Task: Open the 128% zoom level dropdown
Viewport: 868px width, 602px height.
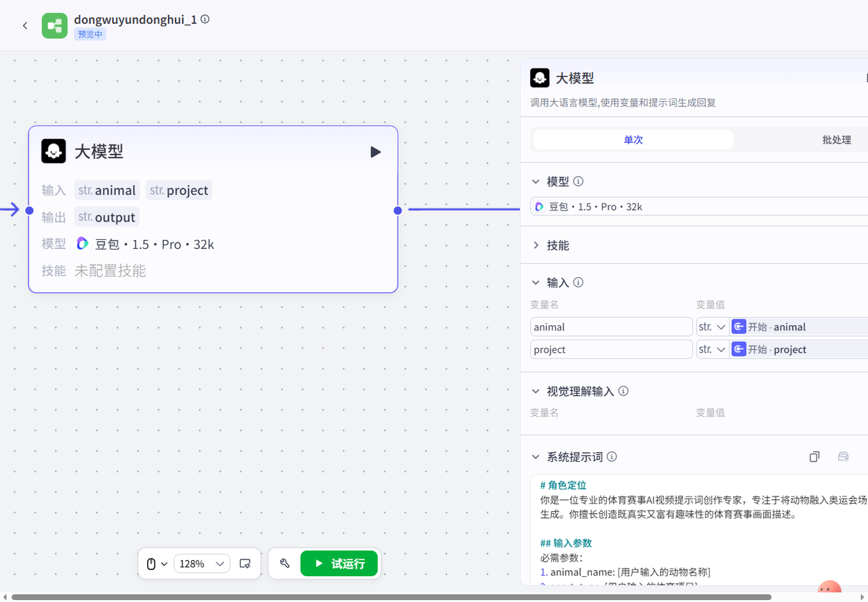Action: [x=202, y=563]
